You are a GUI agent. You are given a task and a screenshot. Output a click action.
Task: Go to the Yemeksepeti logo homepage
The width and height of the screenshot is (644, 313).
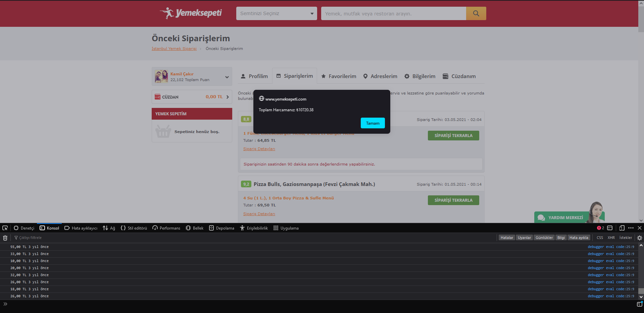(x=191, y=13)
